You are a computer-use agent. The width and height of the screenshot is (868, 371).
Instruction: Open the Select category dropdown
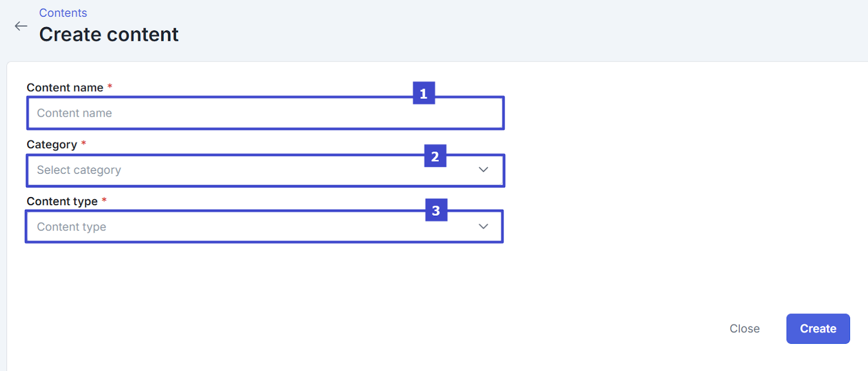[265, 171]
